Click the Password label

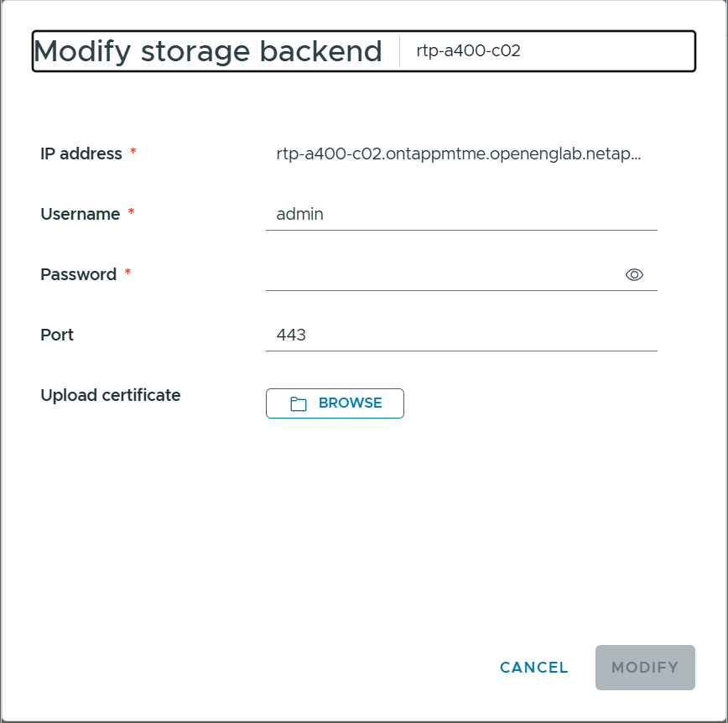(79, 274)
